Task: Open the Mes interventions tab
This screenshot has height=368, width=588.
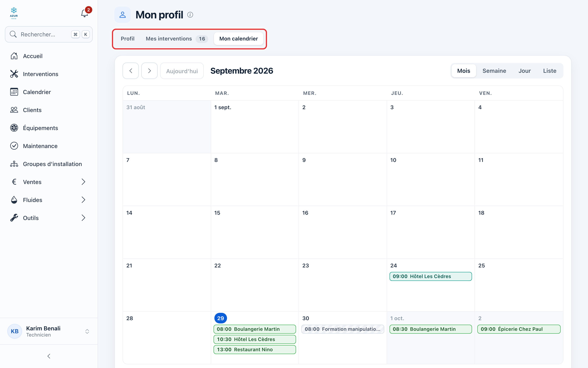Action: point(177,39)
